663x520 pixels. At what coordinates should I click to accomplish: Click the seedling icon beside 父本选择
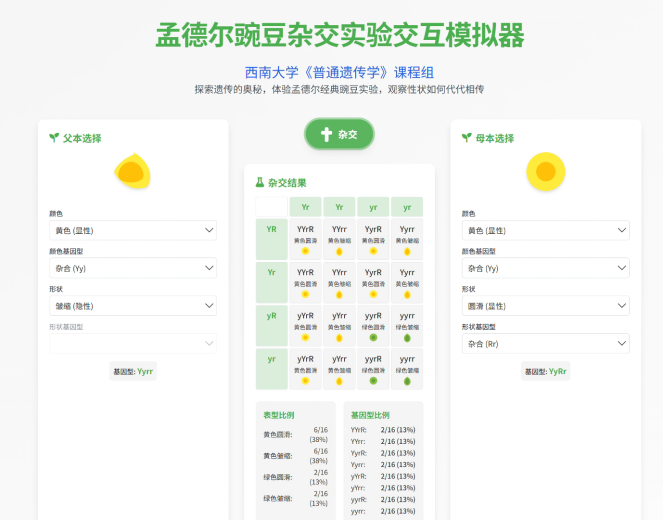54,138
